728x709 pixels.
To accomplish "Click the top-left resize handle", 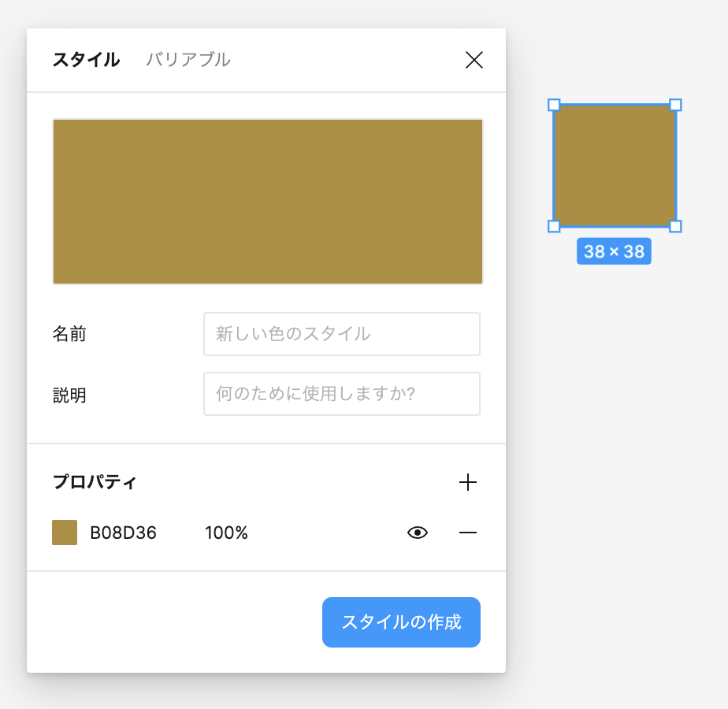I will tap(554, 105).
